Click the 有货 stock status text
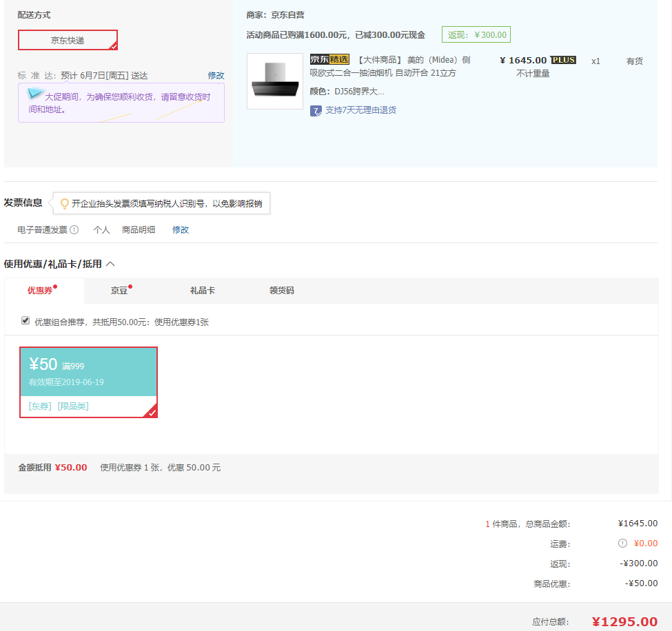 634,61
